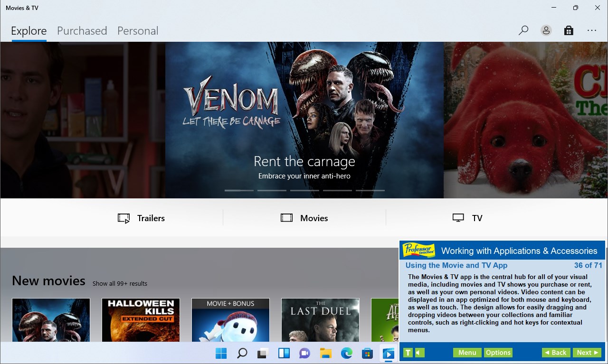The width and height of the screenshot is (608, 364).
Task: Open Microsoft Edge from the taskbar
Action: 346,353
